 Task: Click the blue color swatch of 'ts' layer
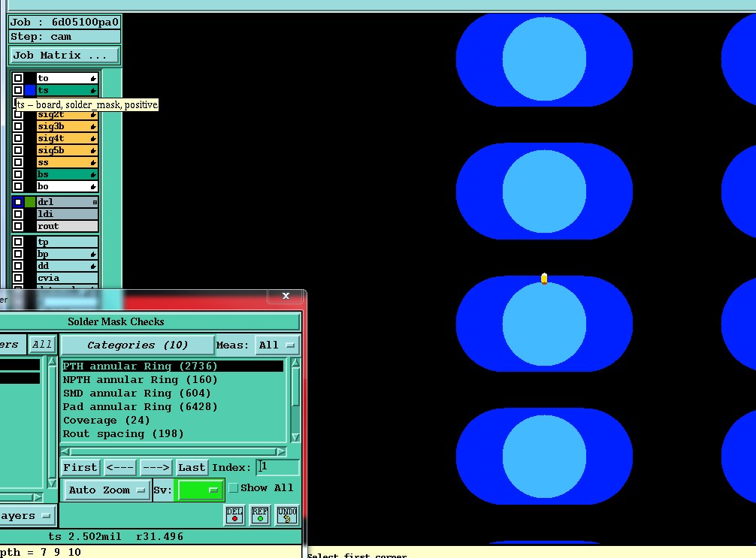30,90
